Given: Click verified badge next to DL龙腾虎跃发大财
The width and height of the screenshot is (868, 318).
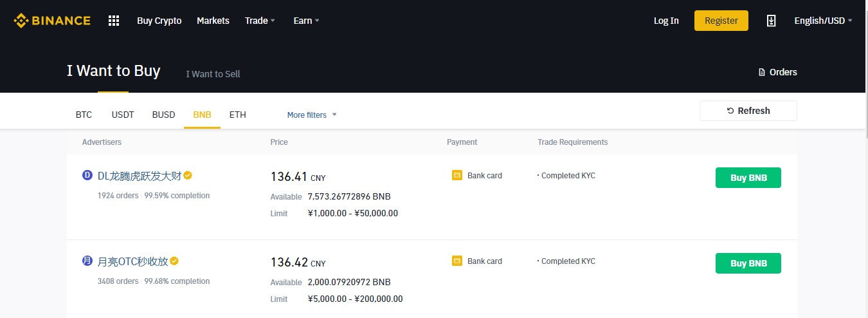Looking at the screenshot, I should pyautogui.click(x=188, y=175).
